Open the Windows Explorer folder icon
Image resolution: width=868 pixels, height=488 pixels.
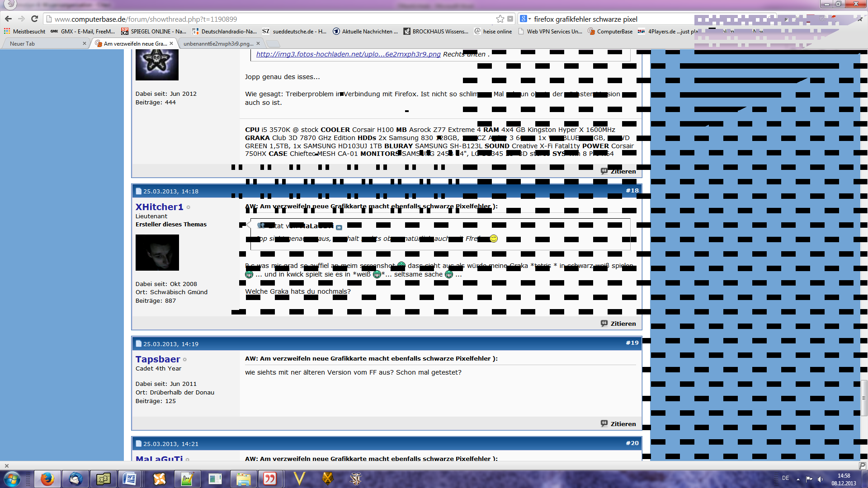coord(243,479)
